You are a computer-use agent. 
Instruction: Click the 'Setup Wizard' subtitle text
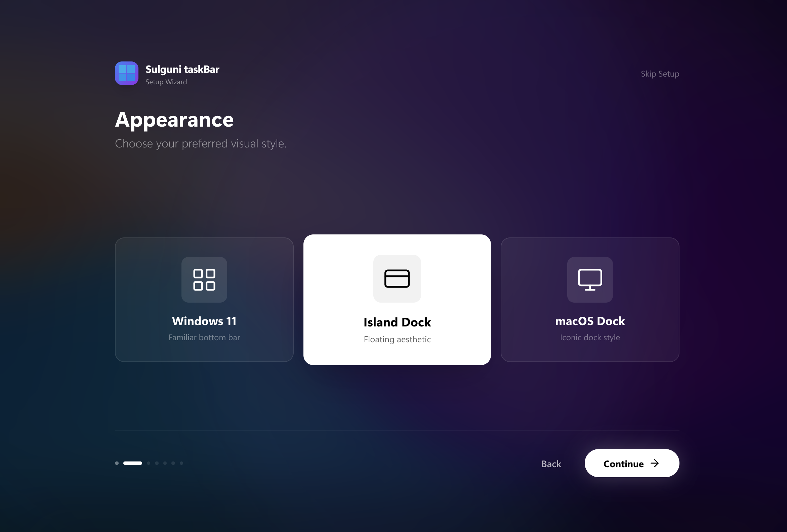pyautogui.click(x=166, y=82)
